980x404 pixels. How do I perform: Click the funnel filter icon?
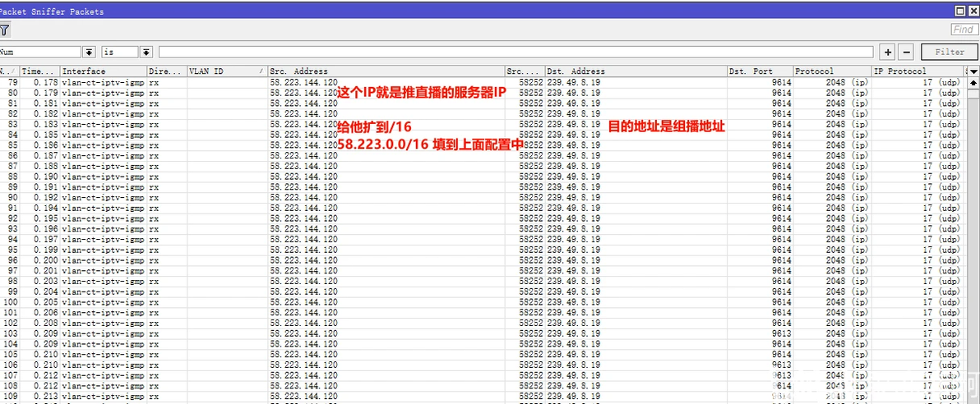click(4, 30)
